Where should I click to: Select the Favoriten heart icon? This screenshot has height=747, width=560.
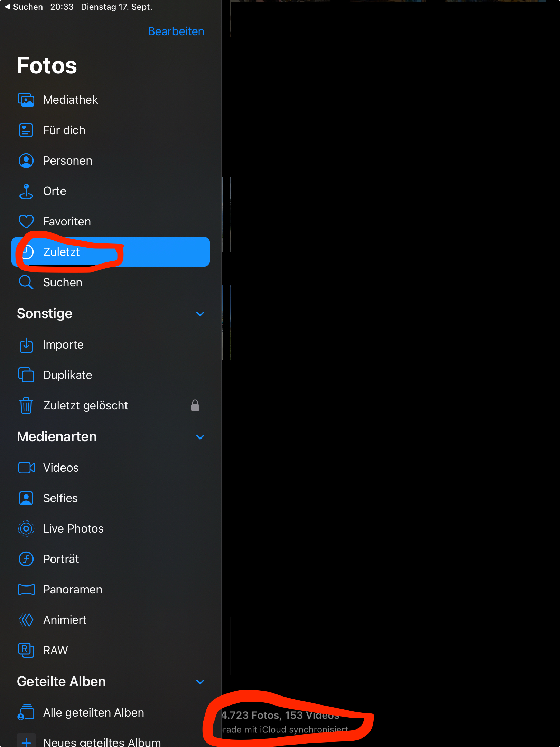[26, 222]
